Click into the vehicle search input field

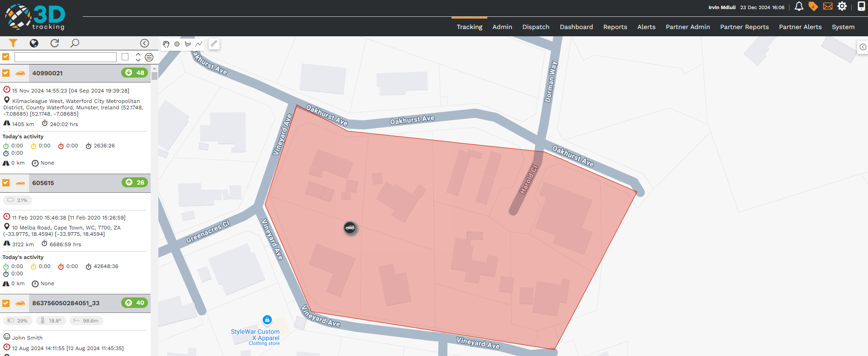(65, 57)
